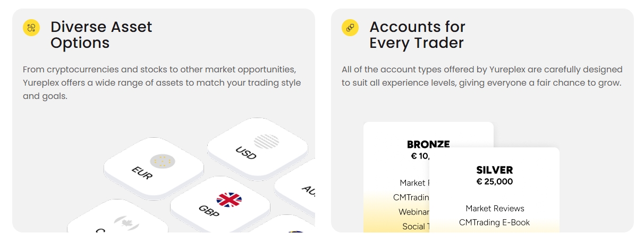This screenshot has height=241, width=644.
Task: Click the yellow Diverse Asset Options icon
Action: tap(31, 28)
